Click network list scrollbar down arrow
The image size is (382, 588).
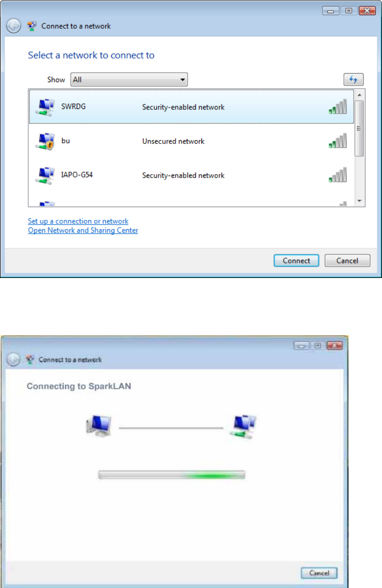coord(359,201)
